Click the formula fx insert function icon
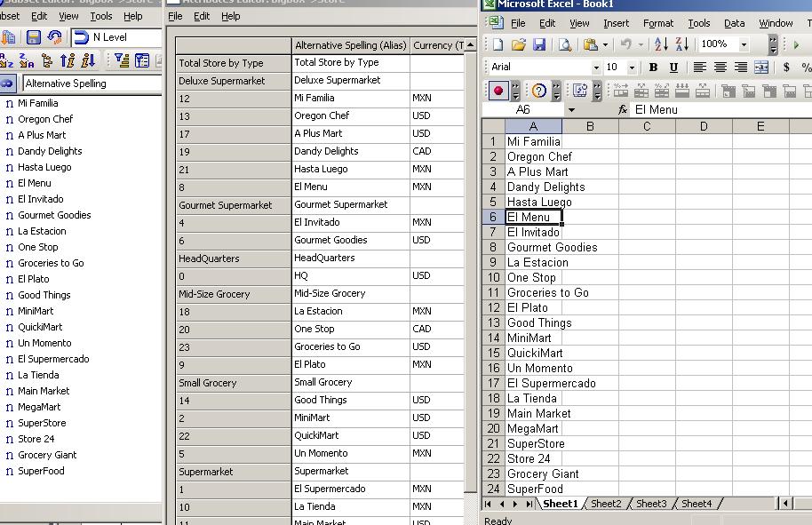The height and width of the screenshot is (525, 812). (x=623, y=110)
